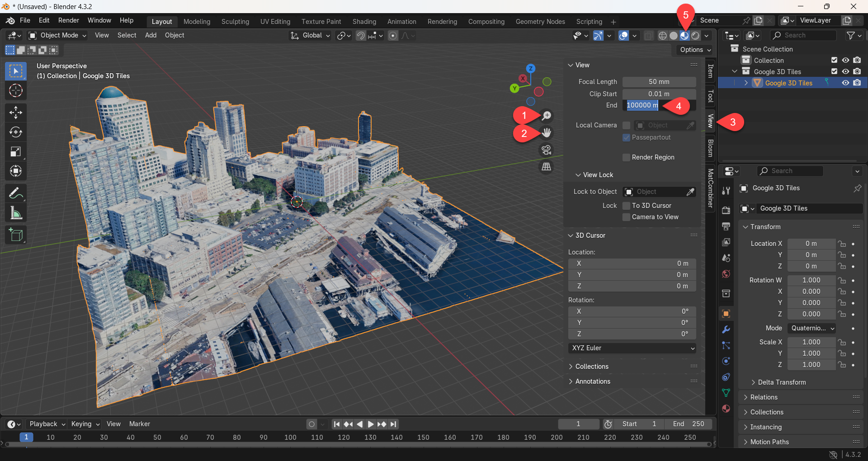Click the zoom view magnifier icon
The width and height of the screenshot is (868, 461).
(547, 116)
